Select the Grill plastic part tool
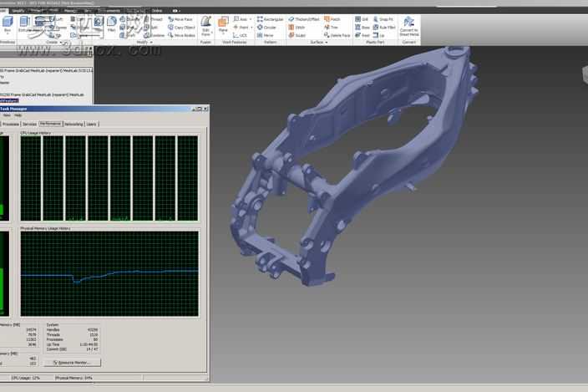 362,19
